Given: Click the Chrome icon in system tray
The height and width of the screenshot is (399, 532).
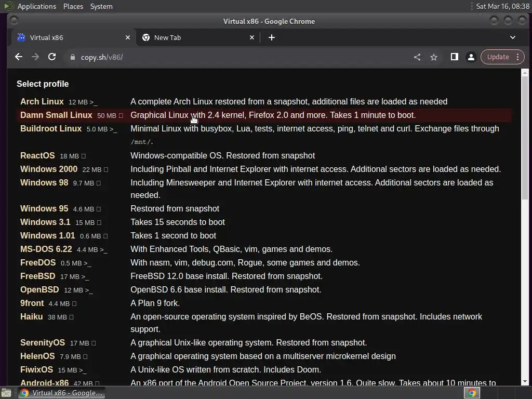Looking at the screenshot, I should [x=472, y=393].
